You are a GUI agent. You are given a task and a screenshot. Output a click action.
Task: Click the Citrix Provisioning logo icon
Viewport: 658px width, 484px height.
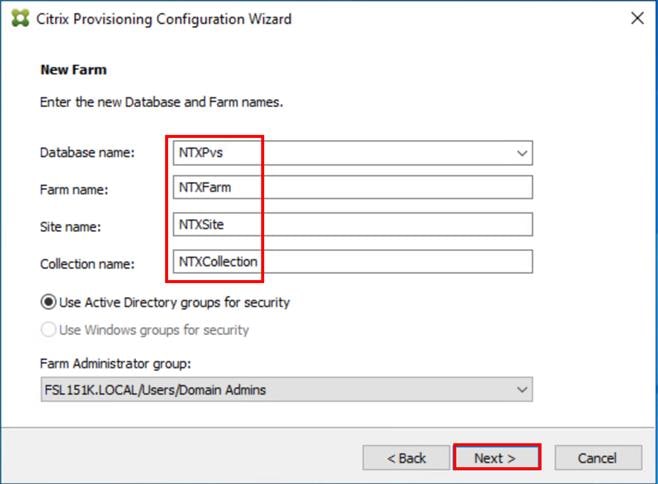[x=20, y=18]
